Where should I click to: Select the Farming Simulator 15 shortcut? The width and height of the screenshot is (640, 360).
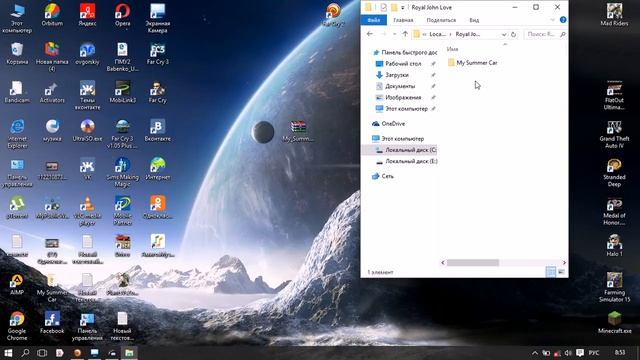tap(614, 287)
